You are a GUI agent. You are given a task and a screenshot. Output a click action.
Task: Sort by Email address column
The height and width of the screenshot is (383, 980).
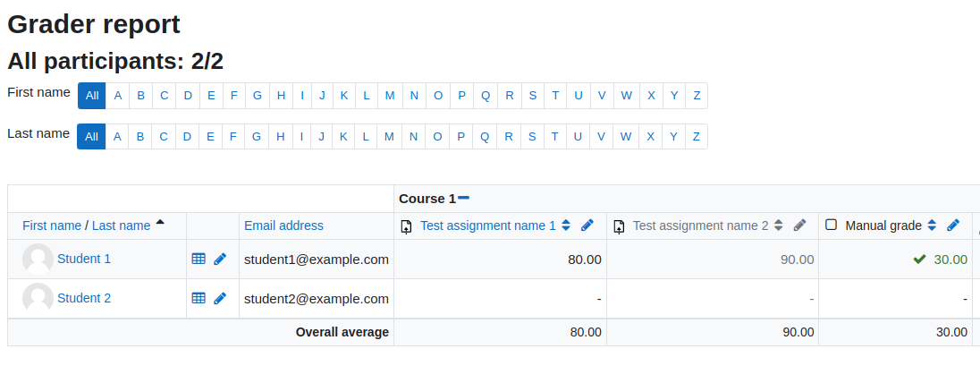(283, 226)
